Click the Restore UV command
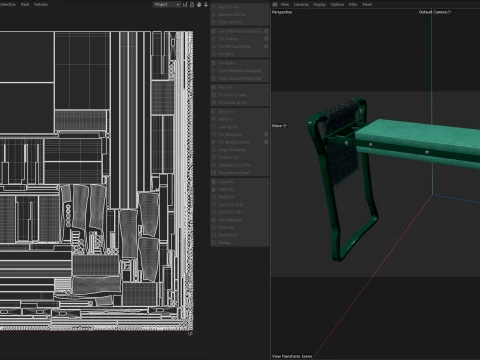Viewport: 480px width, 360px height. (240, 235)
